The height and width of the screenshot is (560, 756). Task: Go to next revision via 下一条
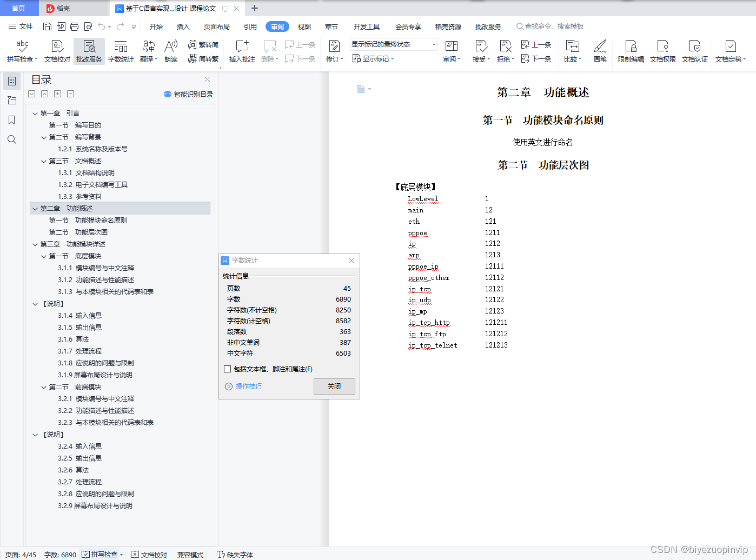pos(536,58)
